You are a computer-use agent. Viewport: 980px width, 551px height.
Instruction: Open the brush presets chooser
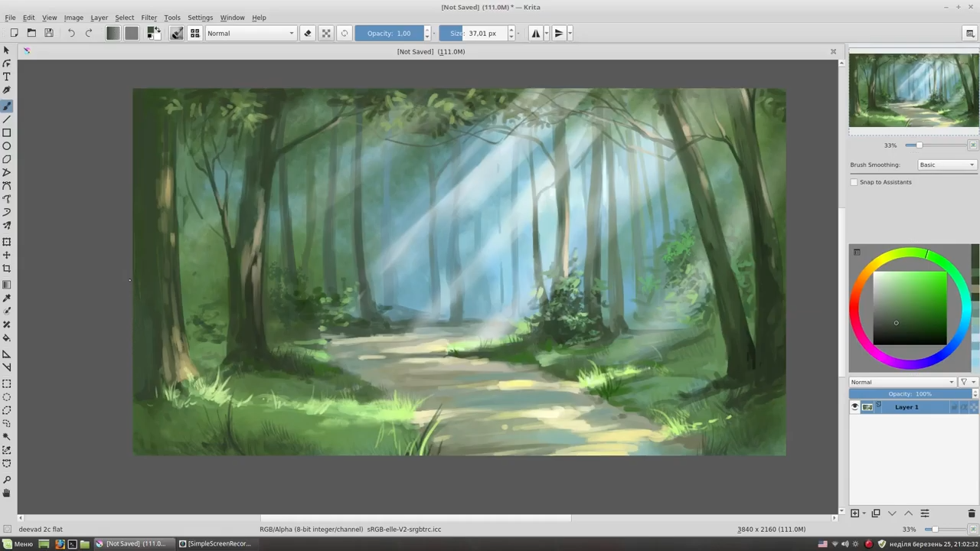pyautogui.click(x=194, y=33)
